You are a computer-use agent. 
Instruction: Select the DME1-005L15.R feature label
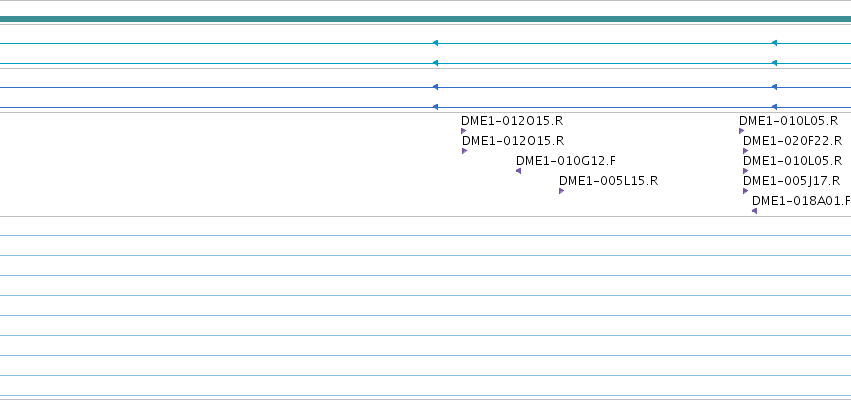608,181
